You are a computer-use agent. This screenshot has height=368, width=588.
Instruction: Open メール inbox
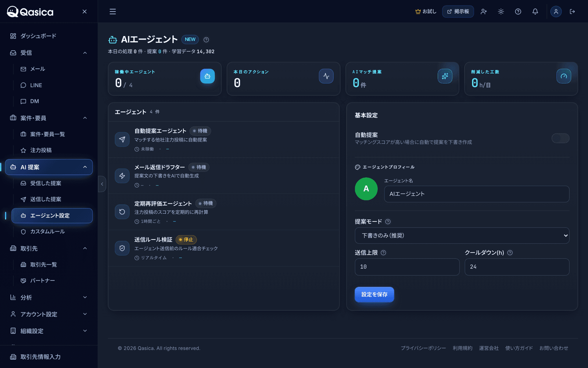coord(52,69)
